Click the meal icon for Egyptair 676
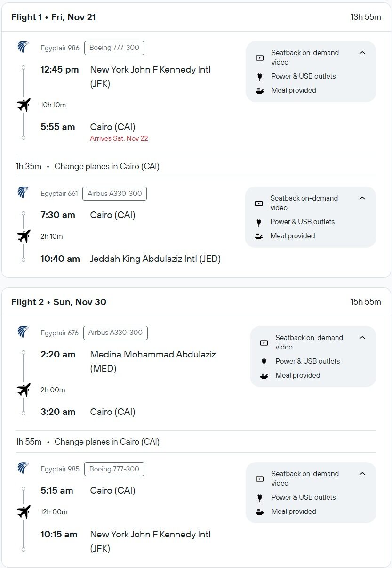This screenshot has height=568, width=392. click(264, 375)
